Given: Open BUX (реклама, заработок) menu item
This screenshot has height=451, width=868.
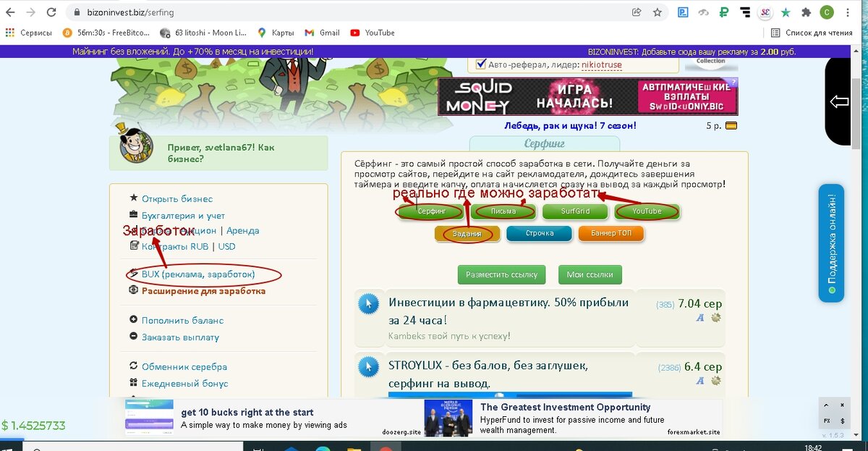Looking at the screenshot, I should point(198,274).
